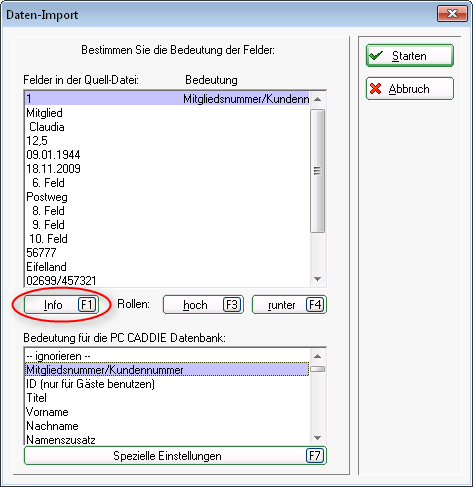Image resolution: width=473 pixels, height=487 pixels.
Task: Select 'Nachname' in the Bedeutung list
Action: point(167,426)
